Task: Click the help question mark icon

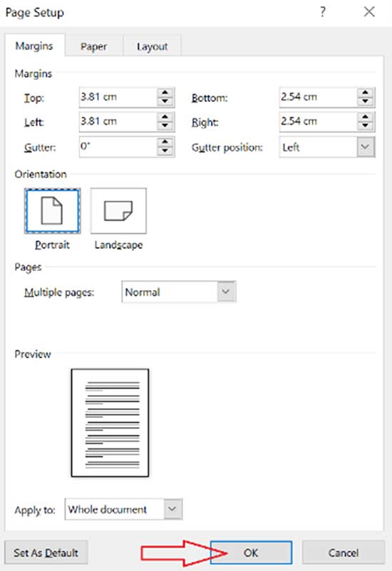Action: [323, 12]
